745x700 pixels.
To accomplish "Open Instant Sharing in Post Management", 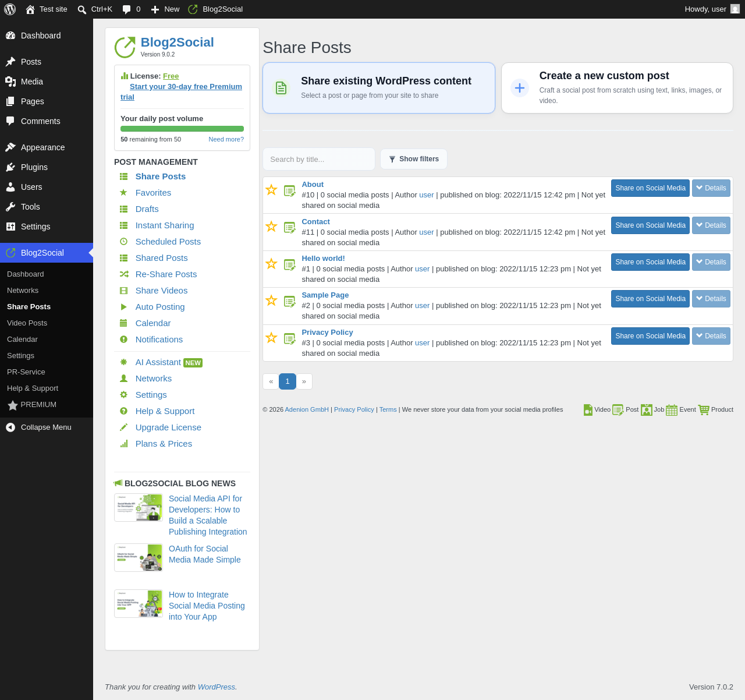I will (165, 225).
